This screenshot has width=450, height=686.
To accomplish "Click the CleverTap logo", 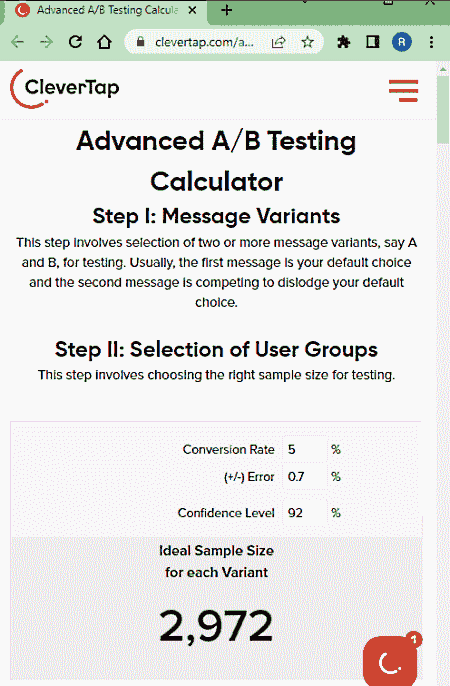I will tap(65, 88).
